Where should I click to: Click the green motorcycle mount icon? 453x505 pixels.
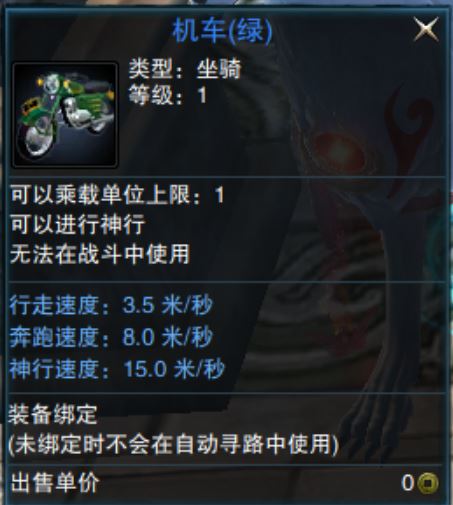(x=65, y=114)
